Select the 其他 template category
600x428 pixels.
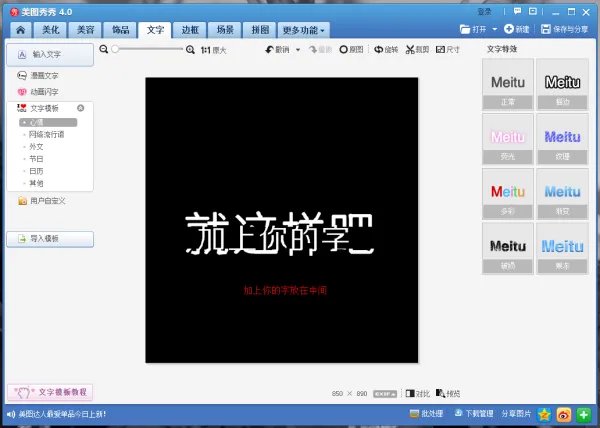tap(36, 184)
